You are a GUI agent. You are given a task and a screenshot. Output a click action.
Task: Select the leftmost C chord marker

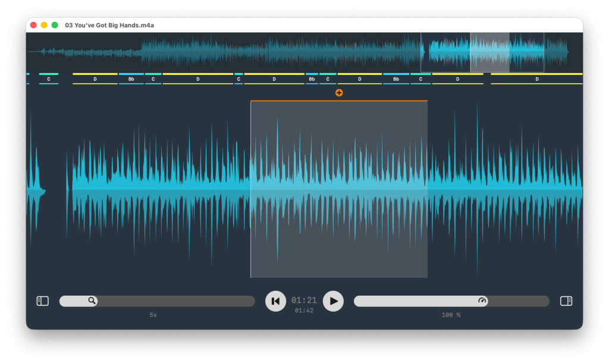[x=48, y=78]
